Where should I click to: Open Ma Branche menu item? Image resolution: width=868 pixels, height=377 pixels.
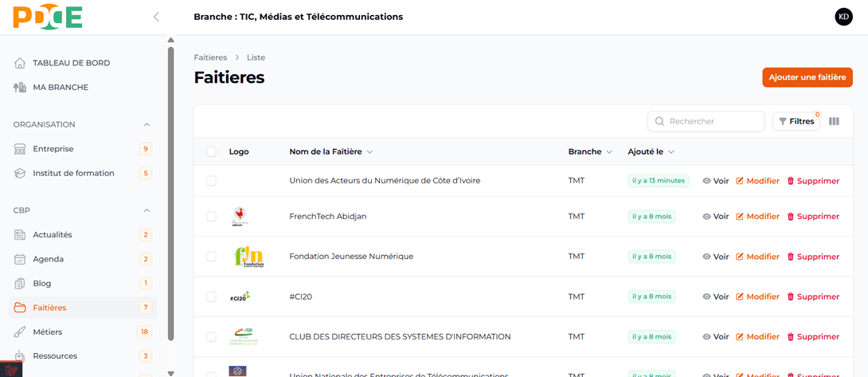point(61,87)
